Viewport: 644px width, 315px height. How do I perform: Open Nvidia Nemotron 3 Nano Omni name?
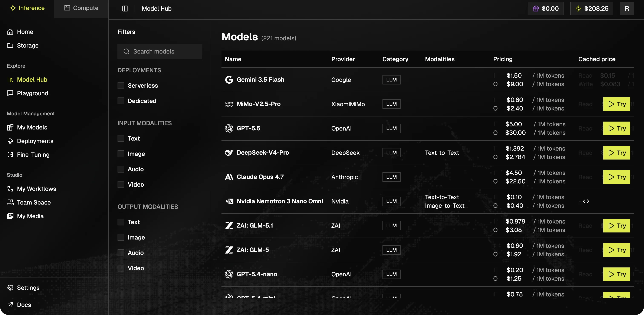280,201
